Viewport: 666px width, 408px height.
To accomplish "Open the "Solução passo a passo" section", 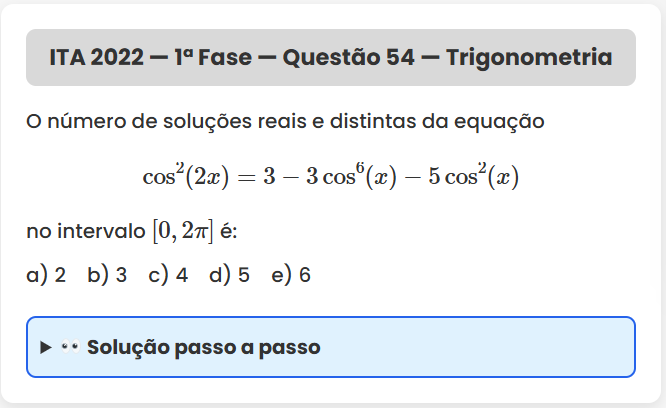I will pyautogui.click(x=204, y=348).
